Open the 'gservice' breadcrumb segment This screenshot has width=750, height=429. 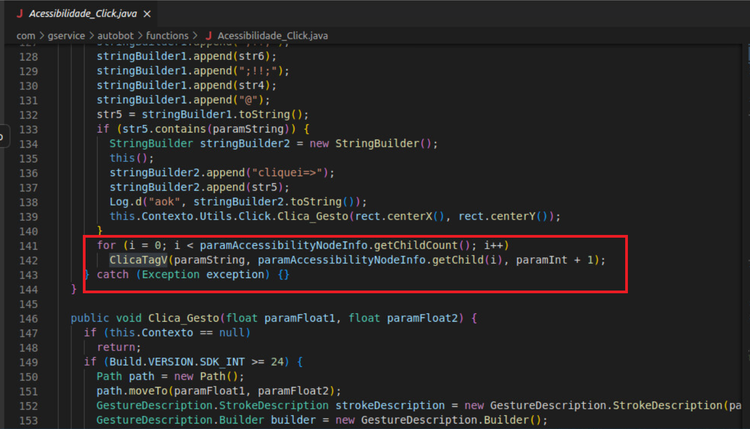click(68, 36)
